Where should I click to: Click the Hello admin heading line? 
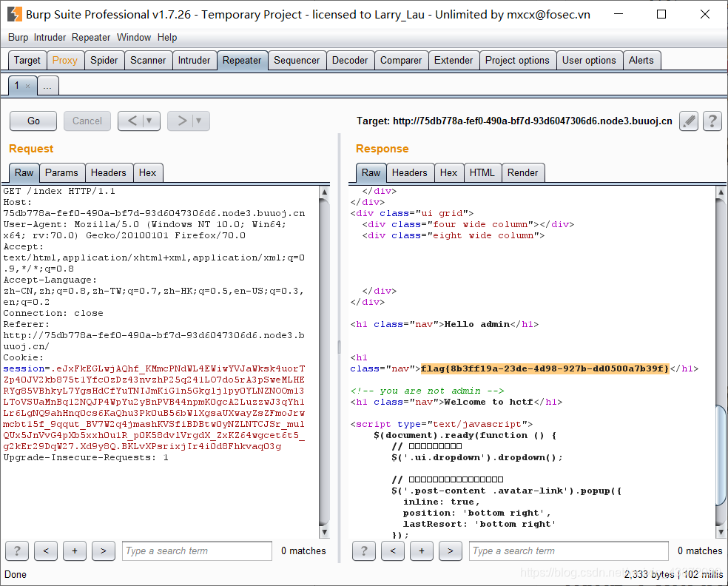click(x=445, y=325)
